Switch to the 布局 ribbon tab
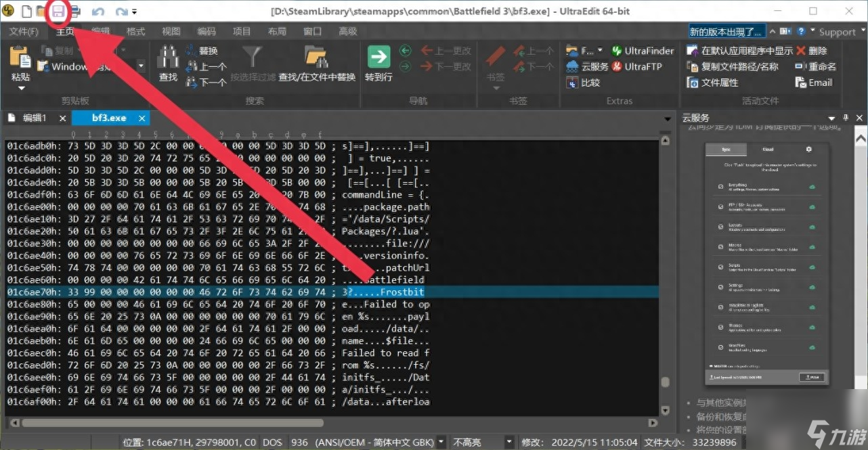This screenshot has height=450, width=868. coord(277,32)
